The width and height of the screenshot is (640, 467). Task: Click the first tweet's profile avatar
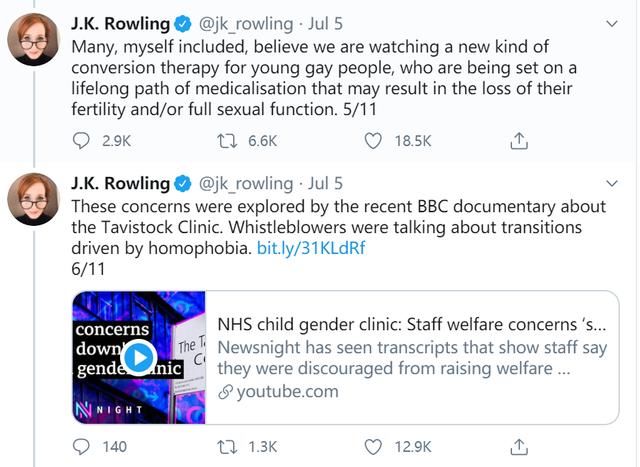[x=32, y=40]
